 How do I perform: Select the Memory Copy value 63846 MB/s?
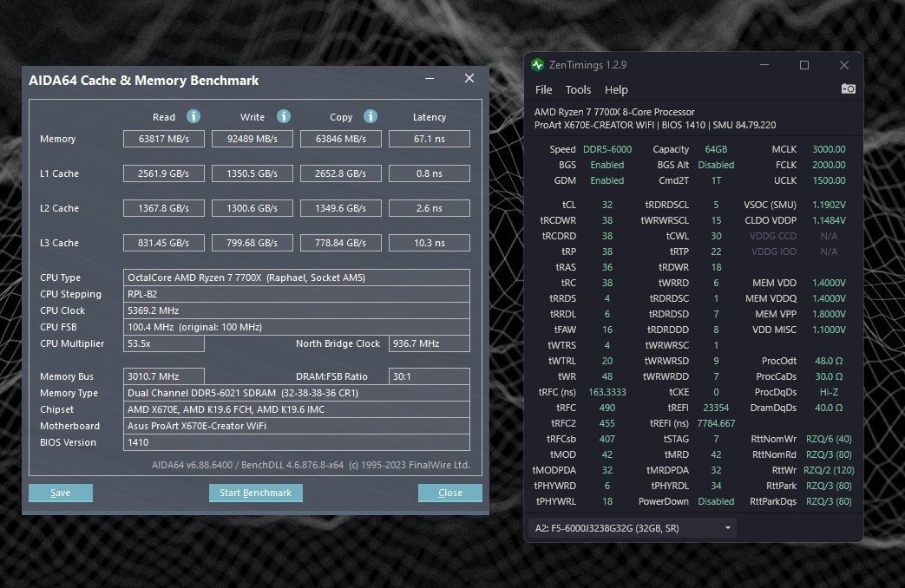(x=340, y=139)
